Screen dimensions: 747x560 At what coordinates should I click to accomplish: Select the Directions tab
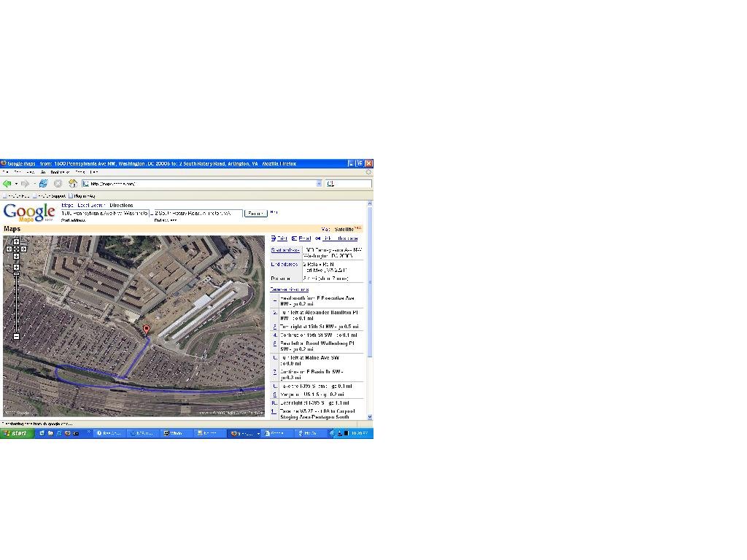[121, 206]
